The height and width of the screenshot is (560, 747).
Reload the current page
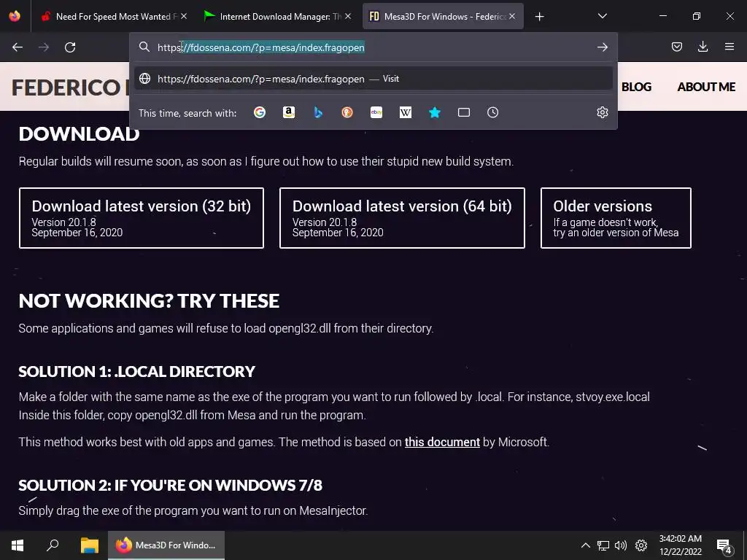(70, 47)
